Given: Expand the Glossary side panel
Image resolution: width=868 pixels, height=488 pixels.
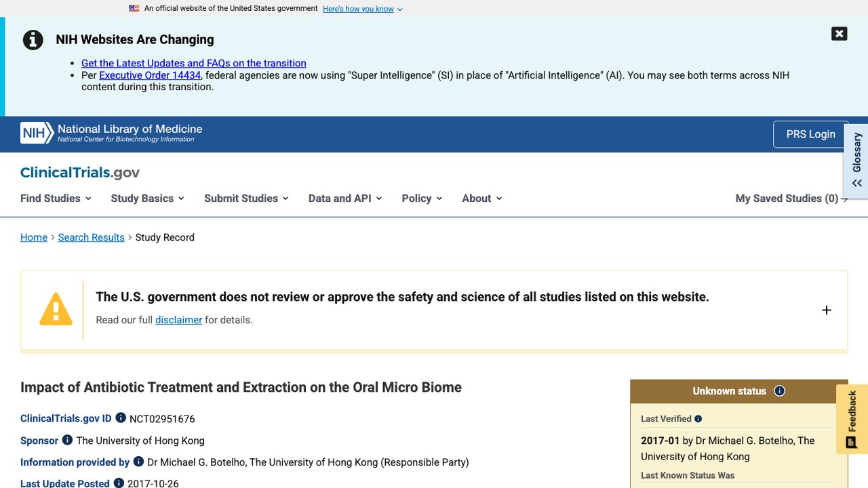Looking at the screenshot, I should point(856,161).
